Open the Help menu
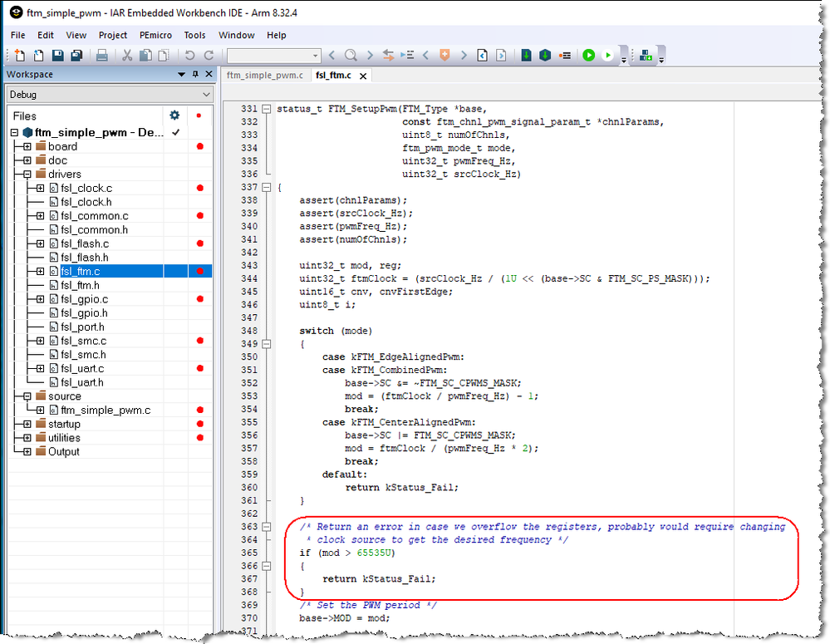Image resolution: width=830 pixels, height=644 pixels. (277, 35)
